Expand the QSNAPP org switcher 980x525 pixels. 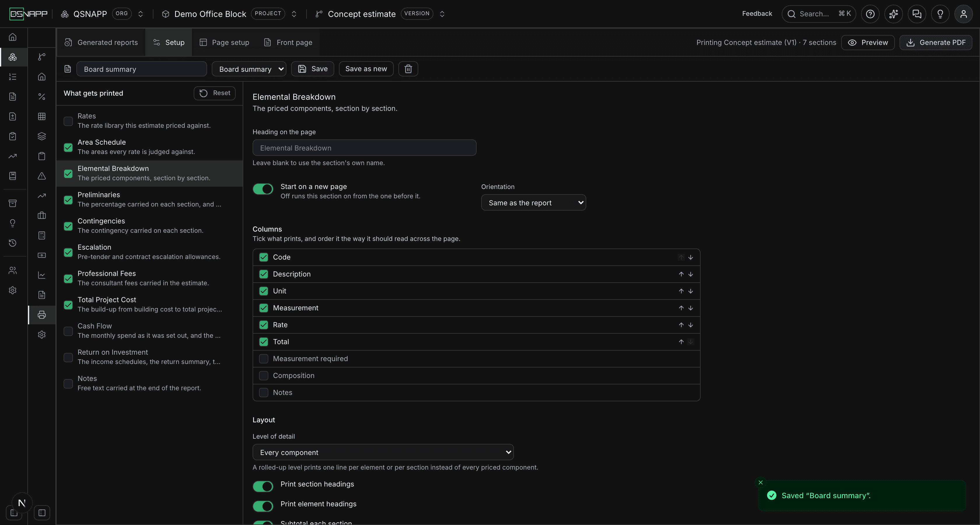(x=140, y=14)
